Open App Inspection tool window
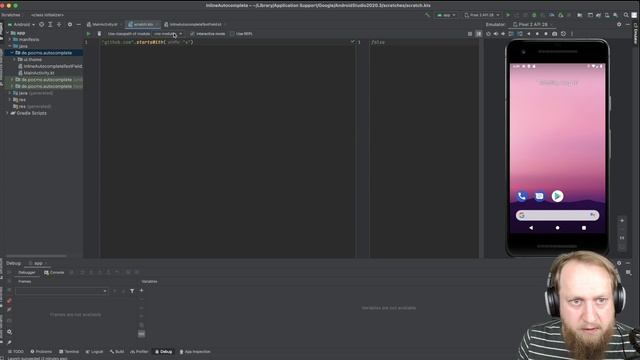 [x=195, y=351]
